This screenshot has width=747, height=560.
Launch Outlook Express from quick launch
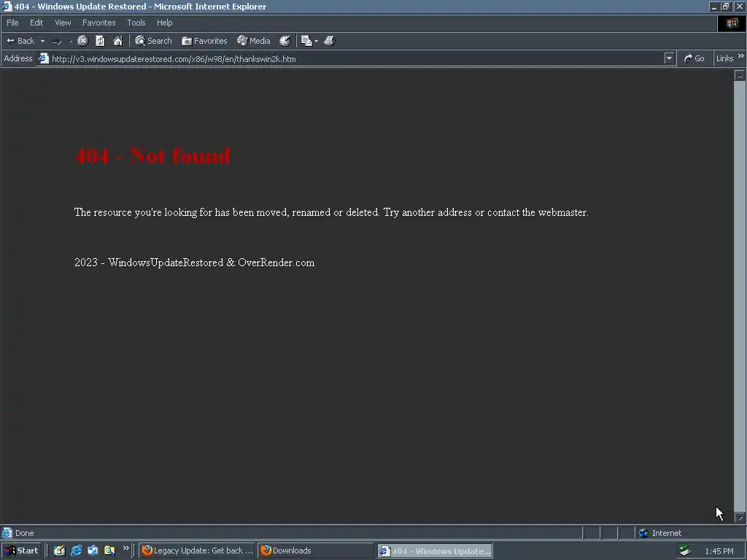click(x=93, y=551)
